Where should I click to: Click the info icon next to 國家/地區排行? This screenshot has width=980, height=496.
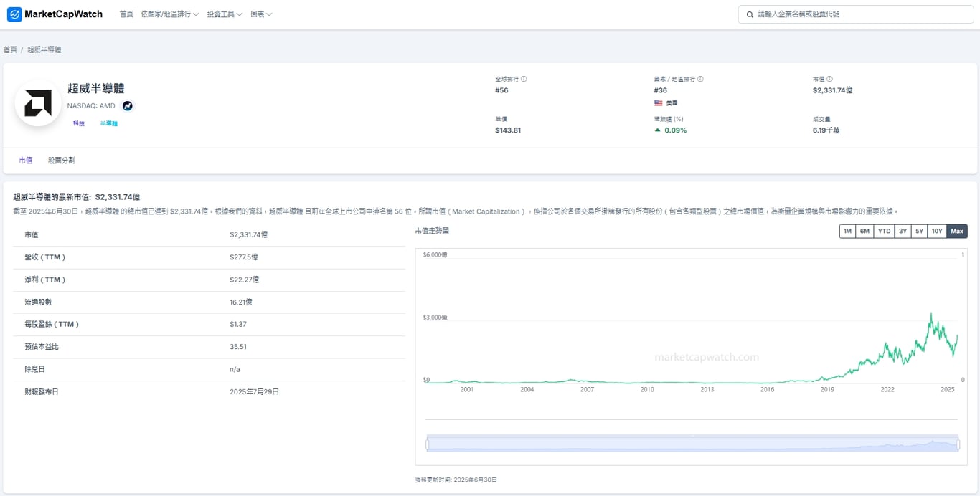pyautogui.click(x=700, y=80)
